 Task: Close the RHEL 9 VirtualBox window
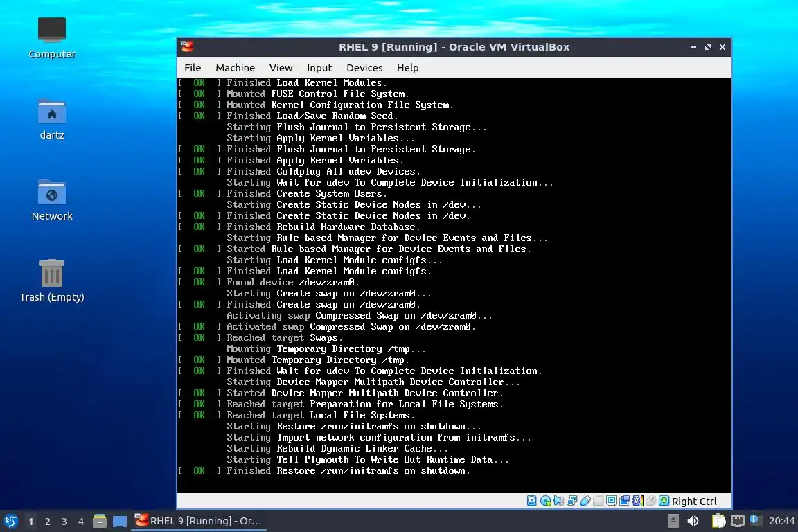tap(722, 47)
